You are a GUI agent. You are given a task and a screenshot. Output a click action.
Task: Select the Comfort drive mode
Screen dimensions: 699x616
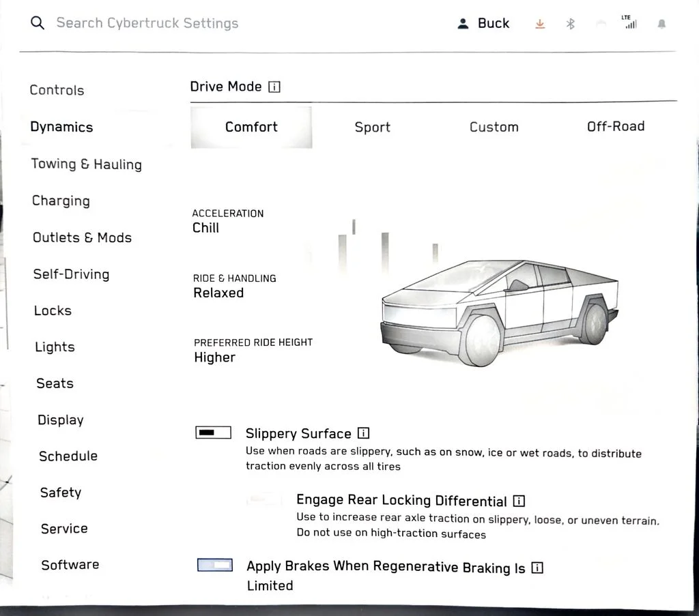[251, 127]
